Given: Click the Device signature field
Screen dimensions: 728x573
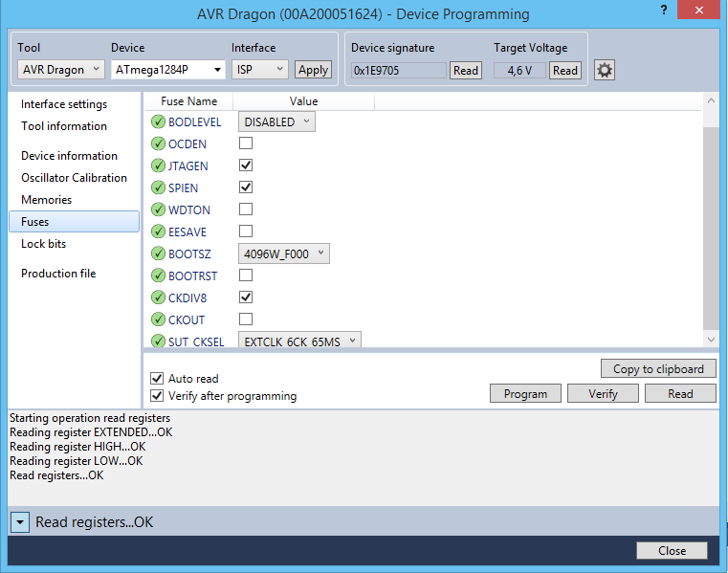Looking at the screenshot, I should 398,70.
